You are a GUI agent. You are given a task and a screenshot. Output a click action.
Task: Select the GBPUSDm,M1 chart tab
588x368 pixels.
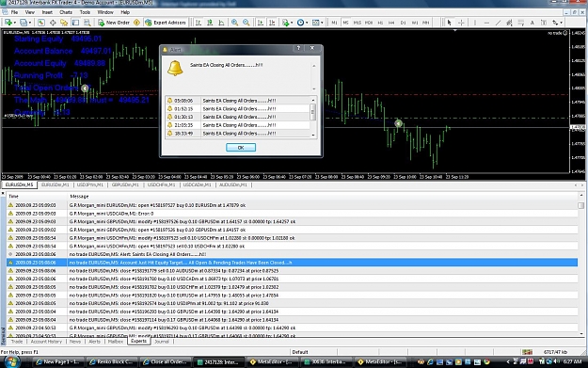click(125, 184)
